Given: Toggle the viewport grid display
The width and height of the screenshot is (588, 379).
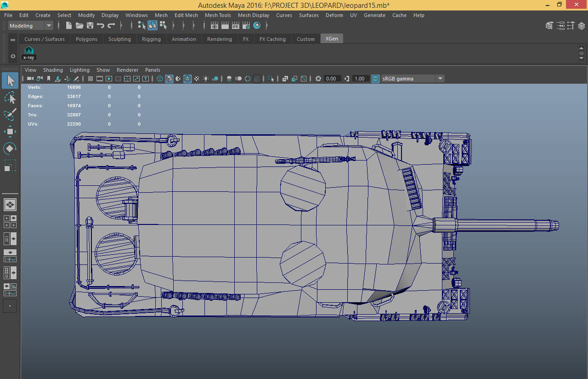Looking at the screenshot, I should pyautogui.click(x=90, y=79).
